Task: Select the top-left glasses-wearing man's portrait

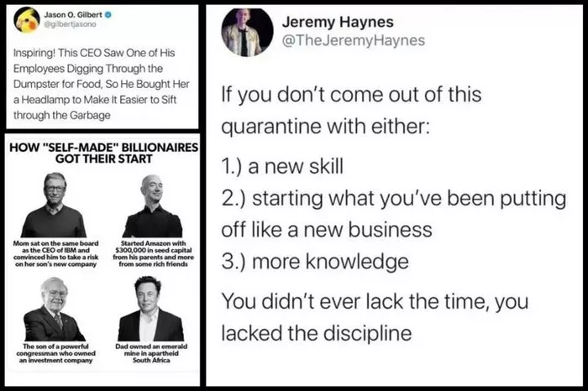Action: click(x=54, y=205)
